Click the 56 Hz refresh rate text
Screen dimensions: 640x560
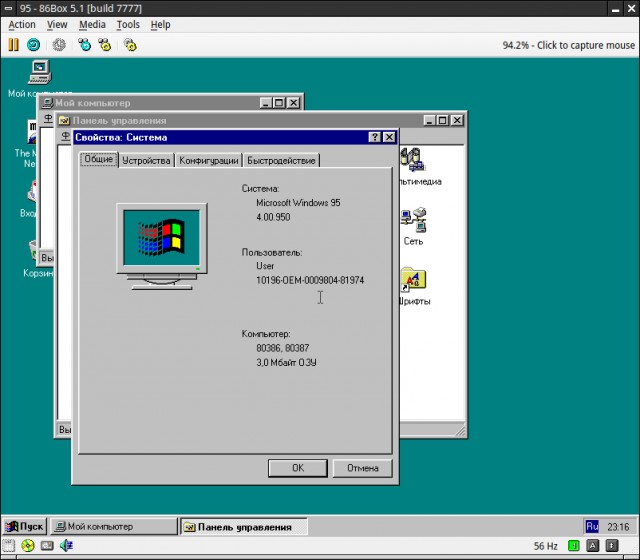pyautogui.click(x=545, y=546)
